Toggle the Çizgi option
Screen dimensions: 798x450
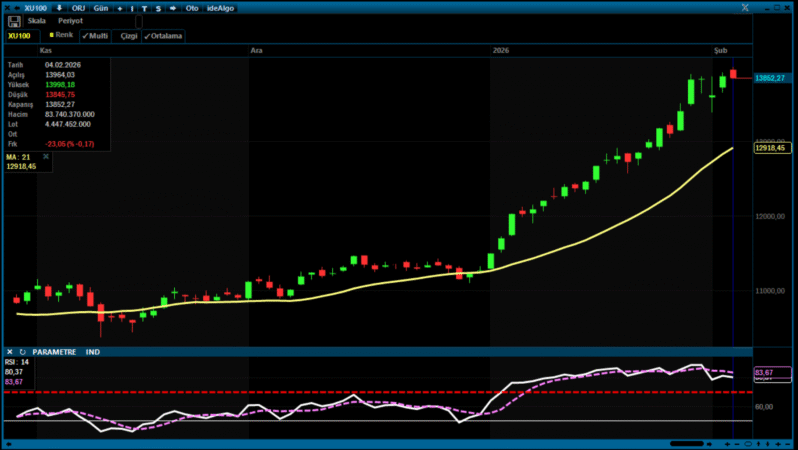tap(129, 35)
